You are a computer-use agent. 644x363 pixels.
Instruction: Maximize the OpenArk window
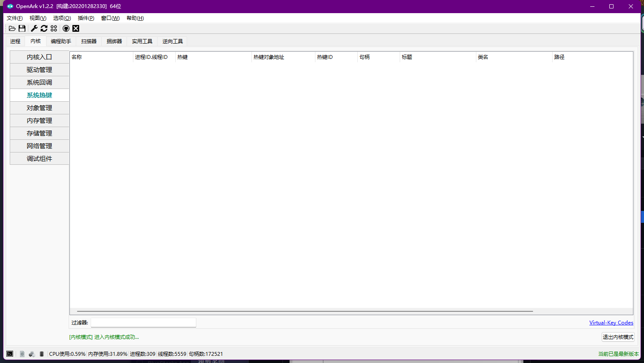(x=611, y=6)
